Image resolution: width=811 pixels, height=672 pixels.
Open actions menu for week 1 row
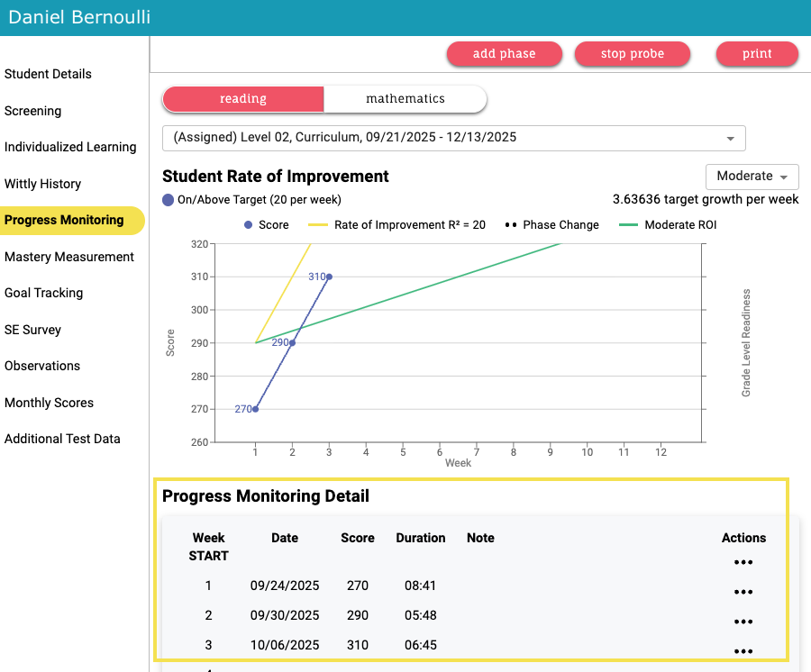tap(743, 592)
